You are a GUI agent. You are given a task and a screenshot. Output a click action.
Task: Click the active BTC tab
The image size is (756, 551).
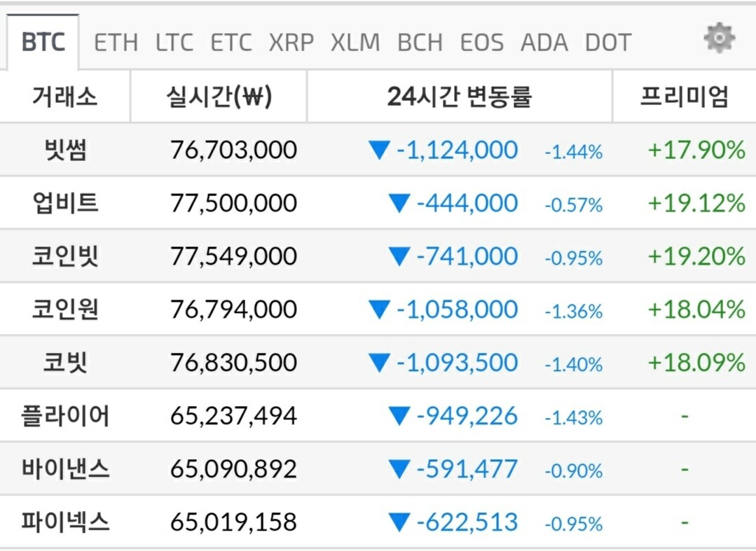click(43, 42)
